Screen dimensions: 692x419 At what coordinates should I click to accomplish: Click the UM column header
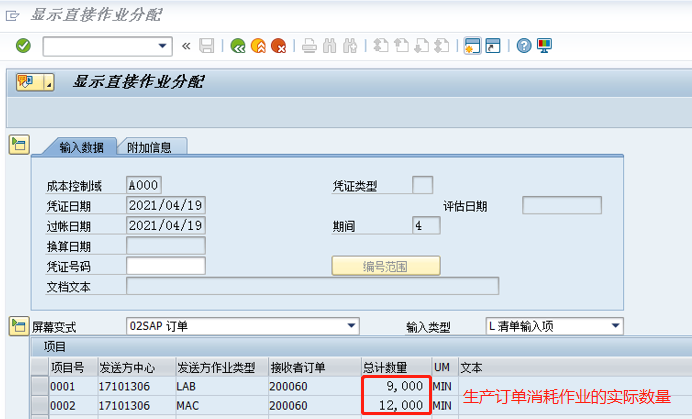pos(445,367)
